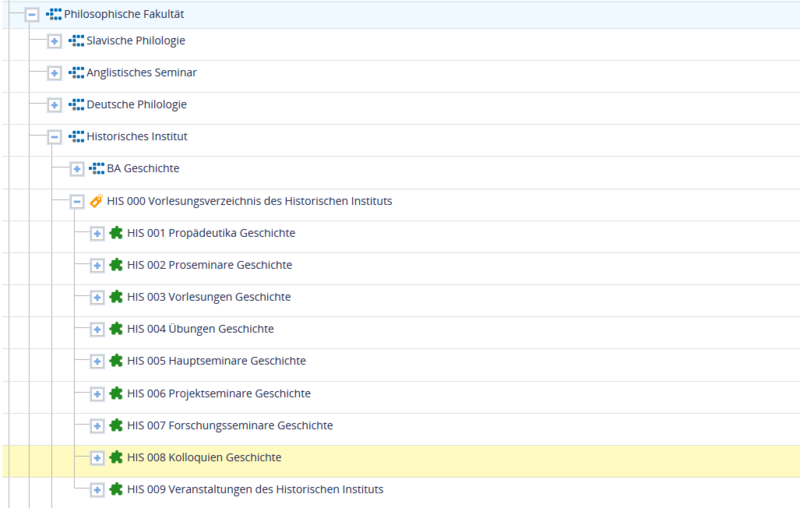Screen dimensions: 800x508
Task: Click green puzzle icon for HIS 008 Kolloquien
Action: tap(116, 457)
